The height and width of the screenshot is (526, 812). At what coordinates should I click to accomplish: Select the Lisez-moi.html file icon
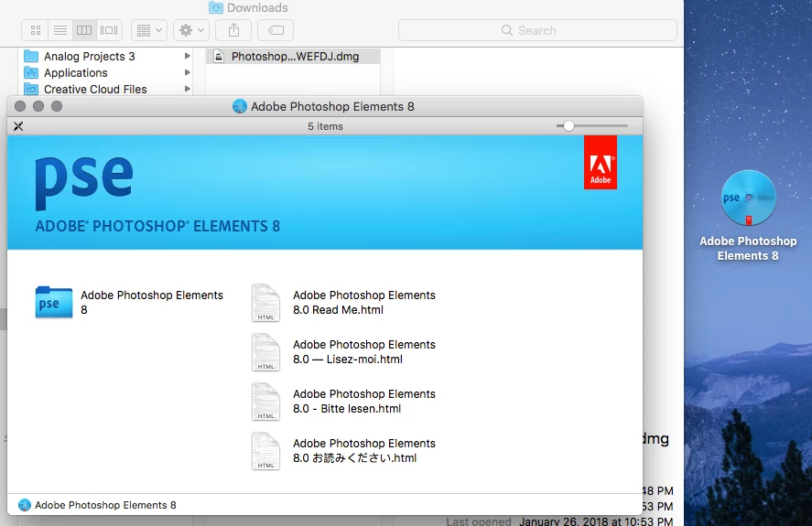coord(265,352)
